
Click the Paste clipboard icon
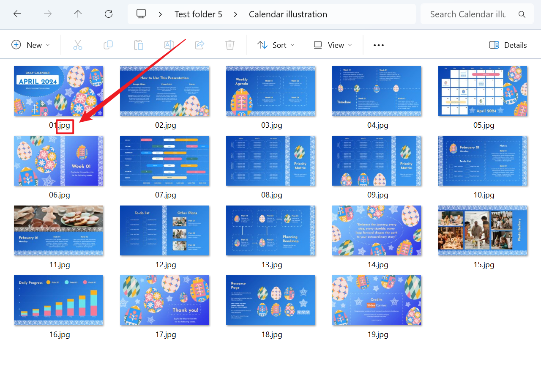[x=139, y=45]
